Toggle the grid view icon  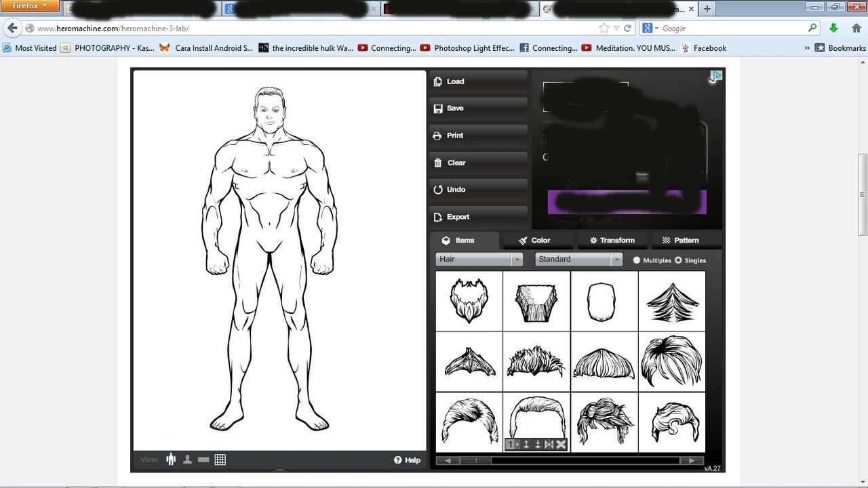click(220, 460)
